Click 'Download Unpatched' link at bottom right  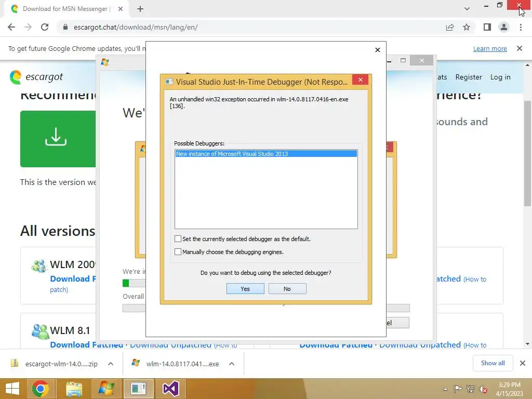420,345
